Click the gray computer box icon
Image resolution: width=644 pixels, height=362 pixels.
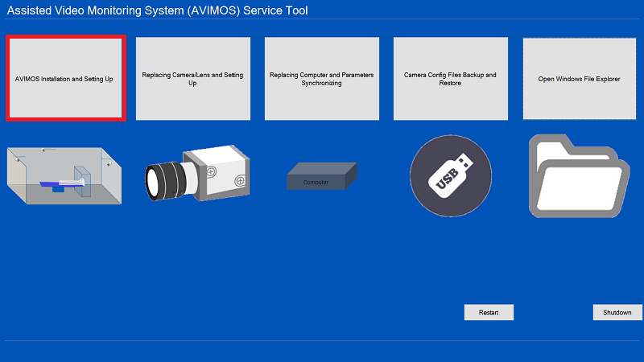pyautogui.click(x=321, y=176)
